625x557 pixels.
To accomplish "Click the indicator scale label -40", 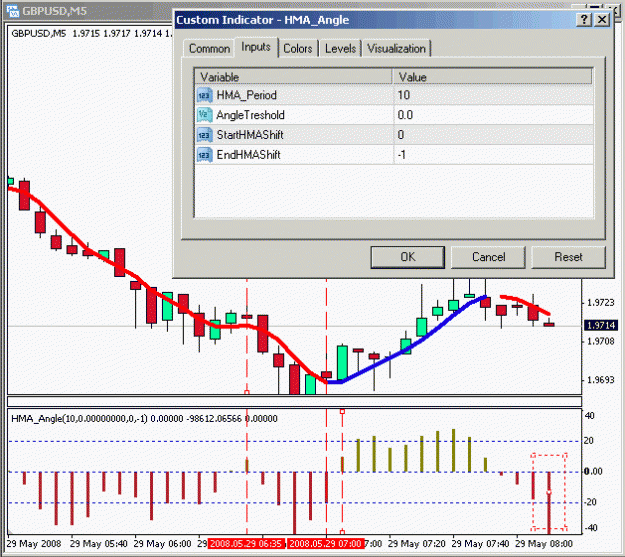I will pos(591,528).
